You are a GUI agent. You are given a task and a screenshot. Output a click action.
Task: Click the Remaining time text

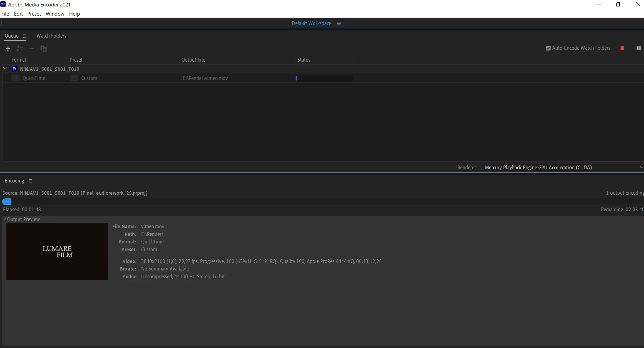point(622,210)
